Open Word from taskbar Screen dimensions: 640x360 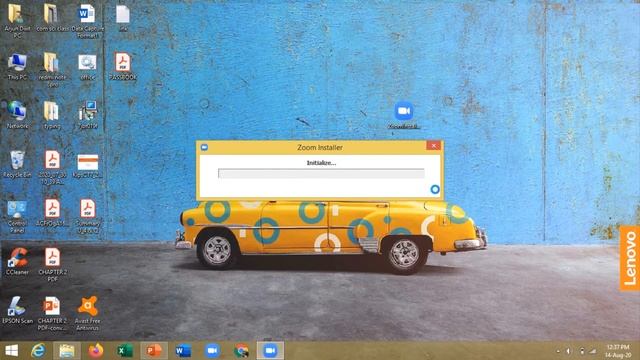[183, 351]
